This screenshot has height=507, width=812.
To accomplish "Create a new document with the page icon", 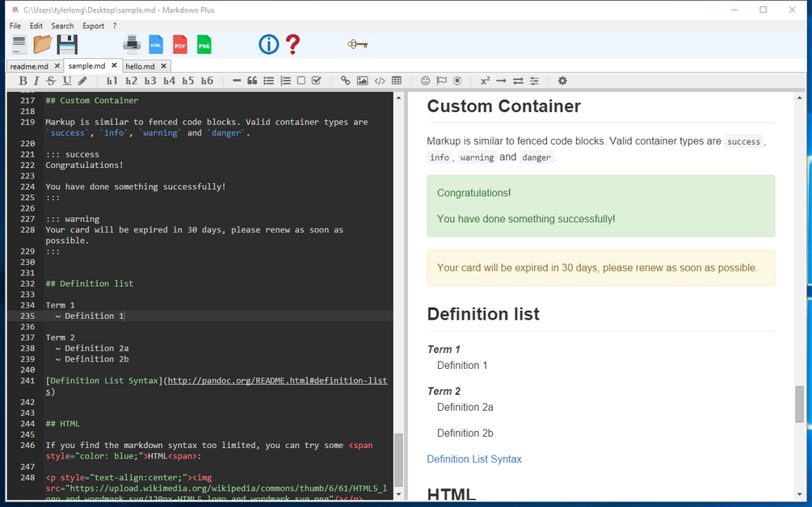I will [19, 44].
